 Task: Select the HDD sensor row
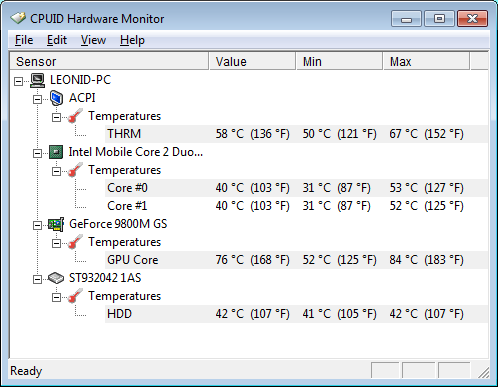(x=297, y=314)
